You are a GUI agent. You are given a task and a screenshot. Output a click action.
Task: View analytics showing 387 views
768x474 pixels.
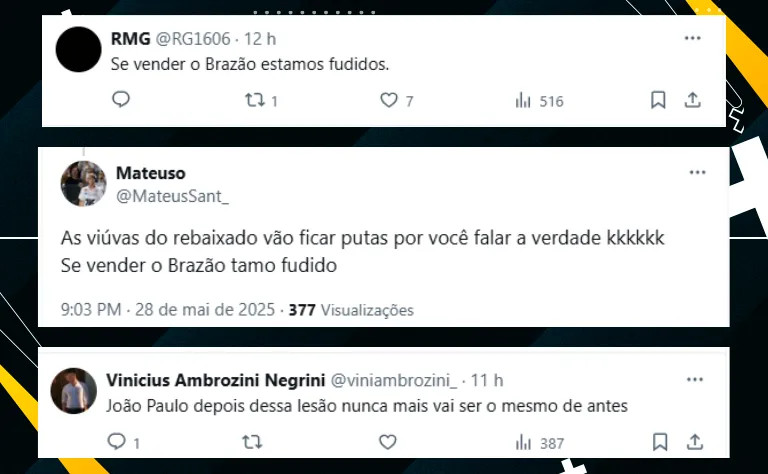[x=540, y=443]
